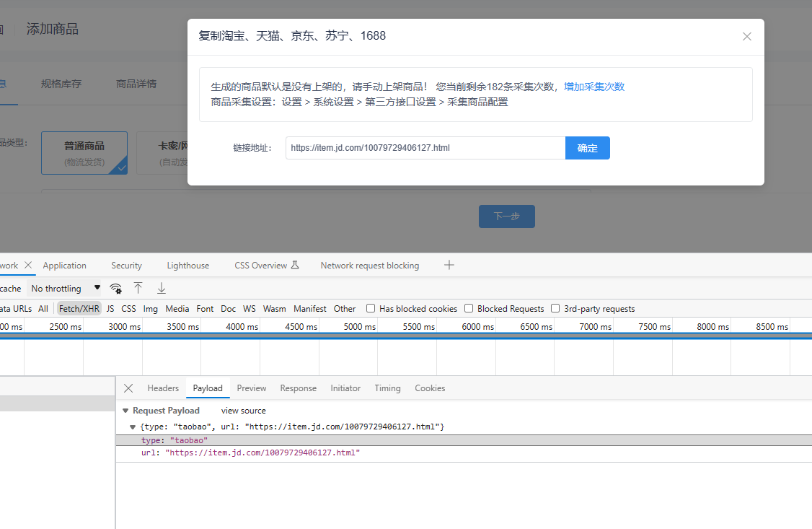Click the CSS Overview experiment flask icon

point(295,266)
